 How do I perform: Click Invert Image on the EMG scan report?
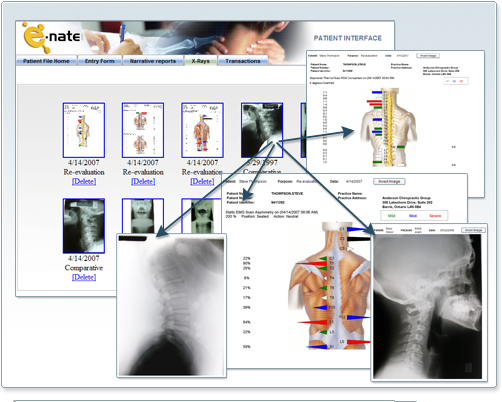click(x=389, y=181)
